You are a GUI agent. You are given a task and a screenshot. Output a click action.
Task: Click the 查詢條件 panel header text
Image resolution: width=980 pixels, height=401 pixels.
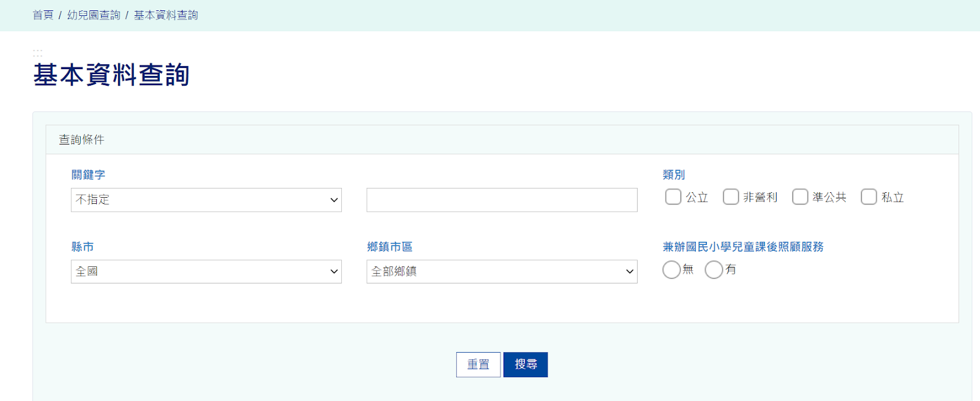(81, 140)
